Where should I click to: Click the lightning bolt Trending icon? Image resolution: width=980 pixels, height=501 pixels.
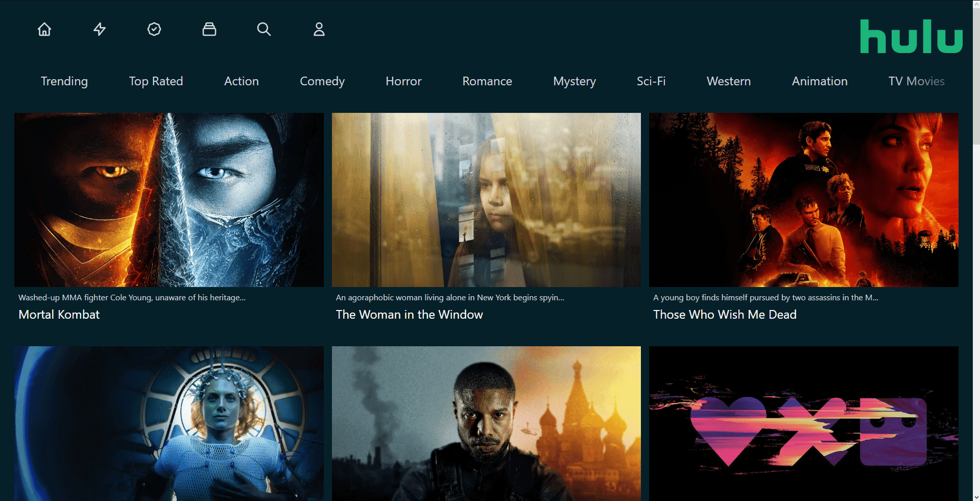point(100,29)
